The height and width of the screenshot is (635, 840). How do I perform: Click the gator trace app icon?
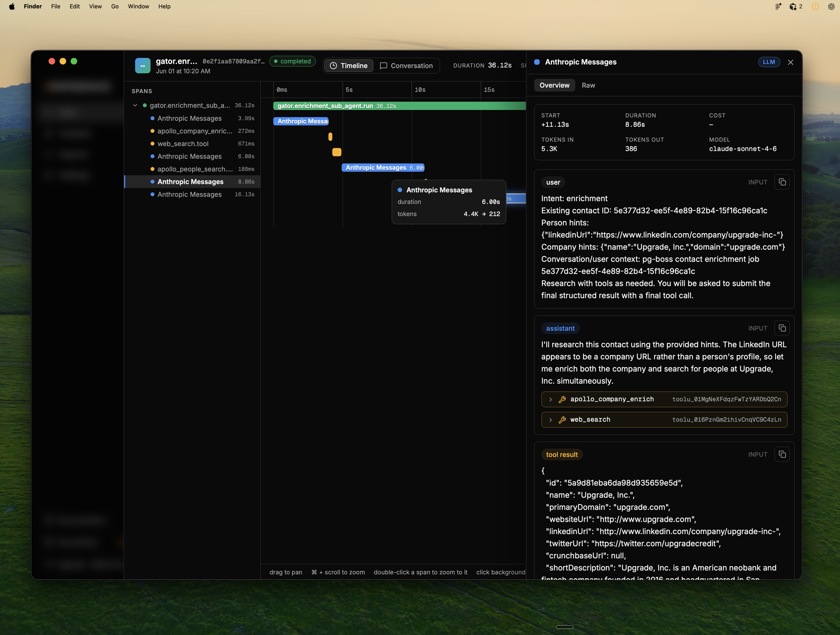143,66
